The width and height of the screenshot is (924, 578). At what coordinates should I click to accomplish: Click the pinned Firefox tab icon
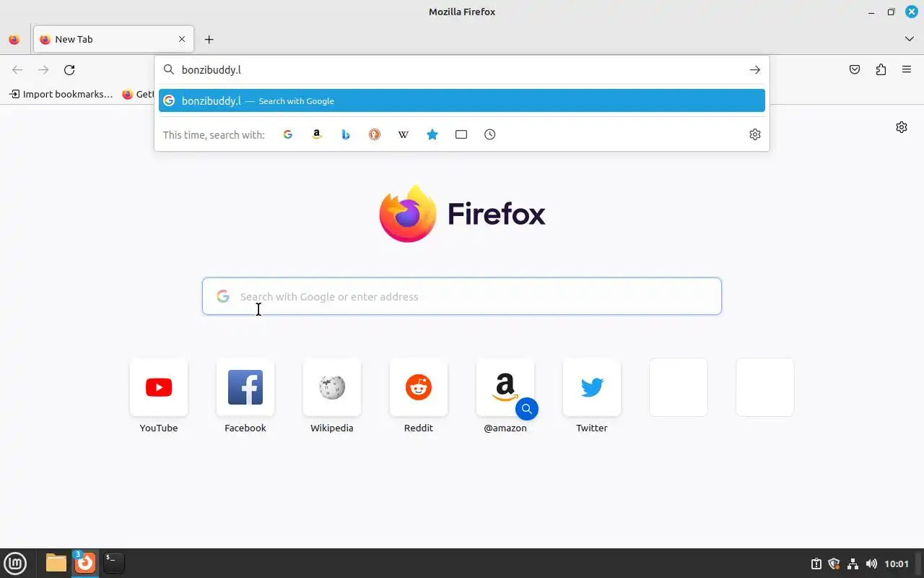14,40
